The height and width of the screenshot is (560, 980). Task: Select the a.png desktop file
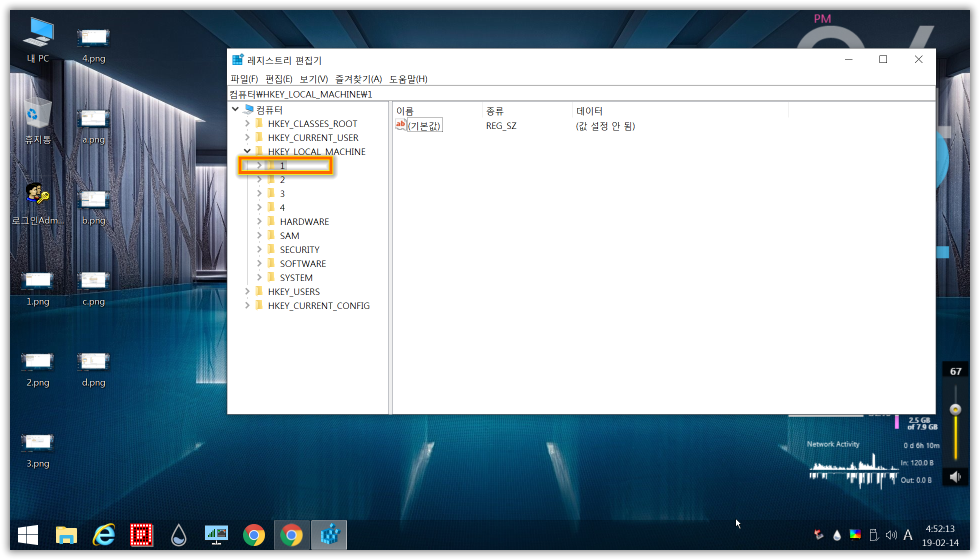(x=93, y=126)
